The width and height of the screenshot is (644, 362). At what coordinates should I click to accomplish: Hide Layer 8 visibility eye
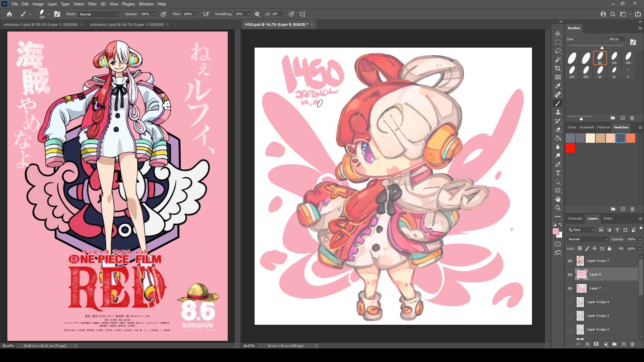point(570,275)
